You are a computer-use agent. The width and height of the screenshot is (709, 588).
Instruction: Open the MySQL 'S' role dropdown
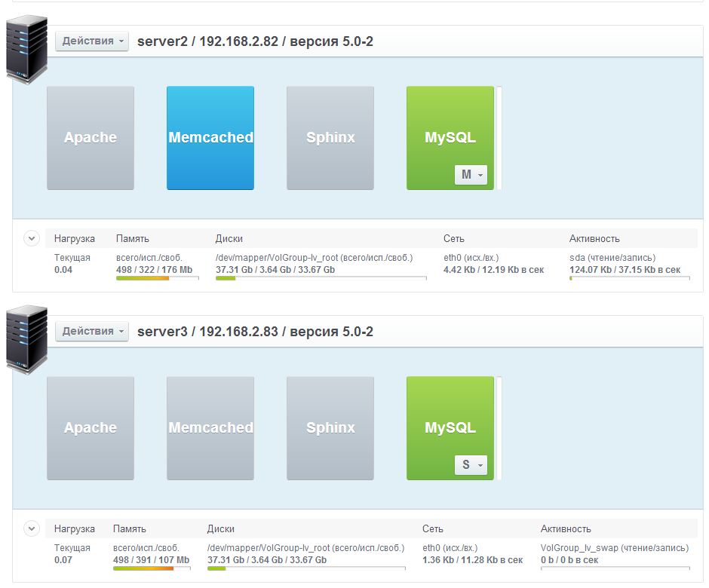(471, 465)
